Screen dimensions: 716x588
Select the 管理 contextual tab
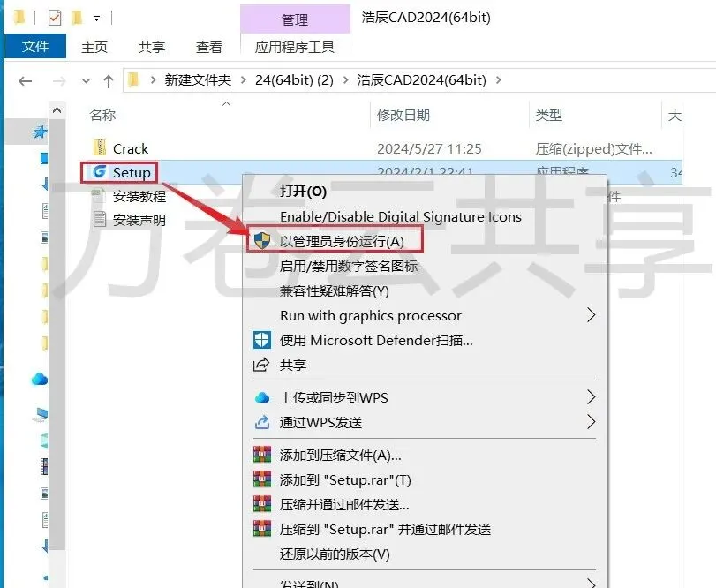tap(295, 19)
